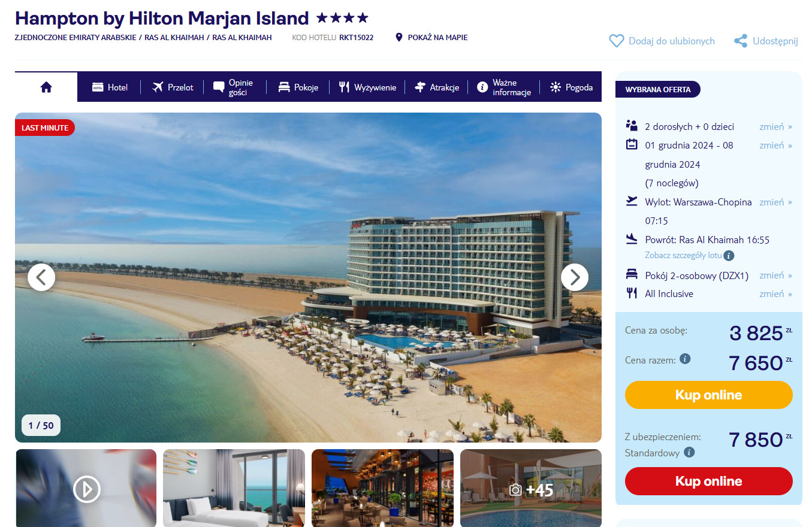Open the +45 photos thumbnail

531,488
